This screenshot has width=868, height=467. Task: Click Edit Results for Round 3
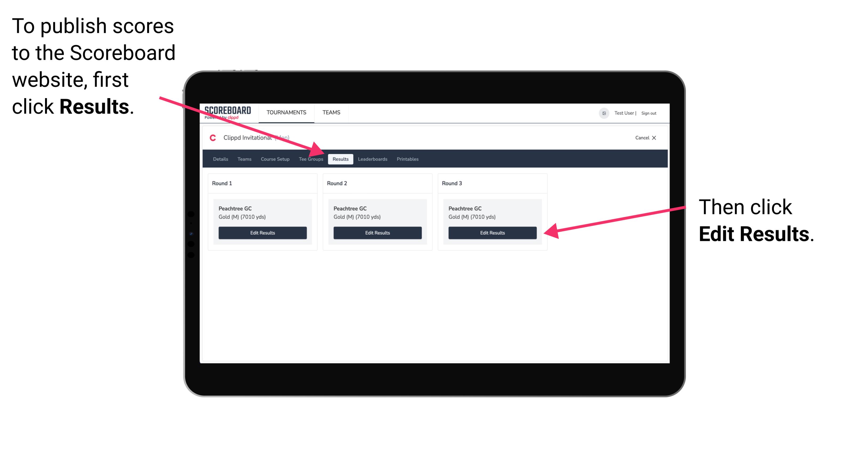click(x=492, y=233)
